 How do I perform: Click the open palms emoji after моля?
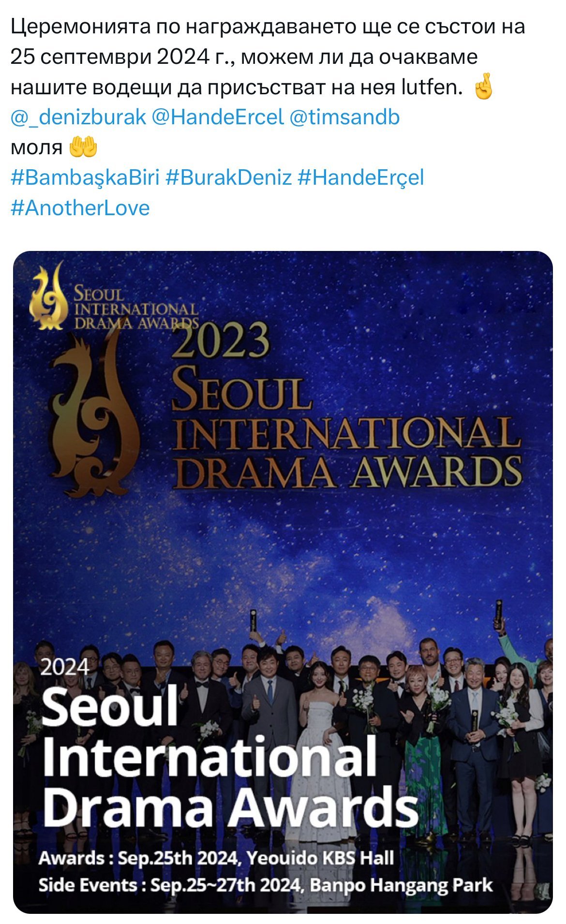[84, 148]
